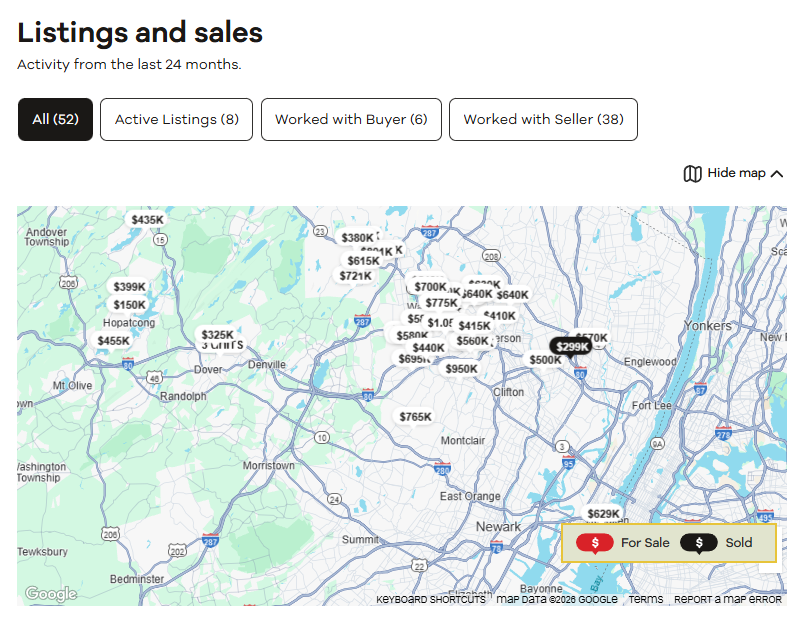The width and height of the screenshot is (804, 619).
Task: Open the map Terms link
Action: (645, 600)
